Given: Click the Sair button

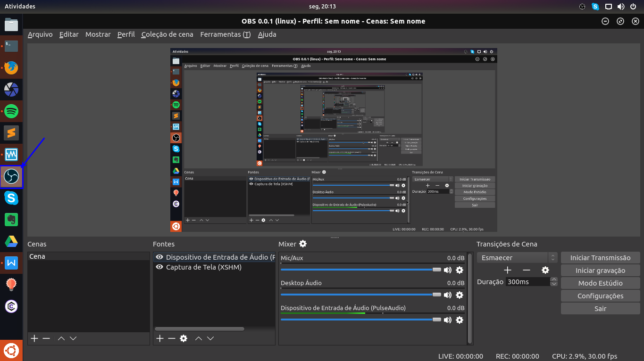Looking at the screenshot, I should coord(600,309).
